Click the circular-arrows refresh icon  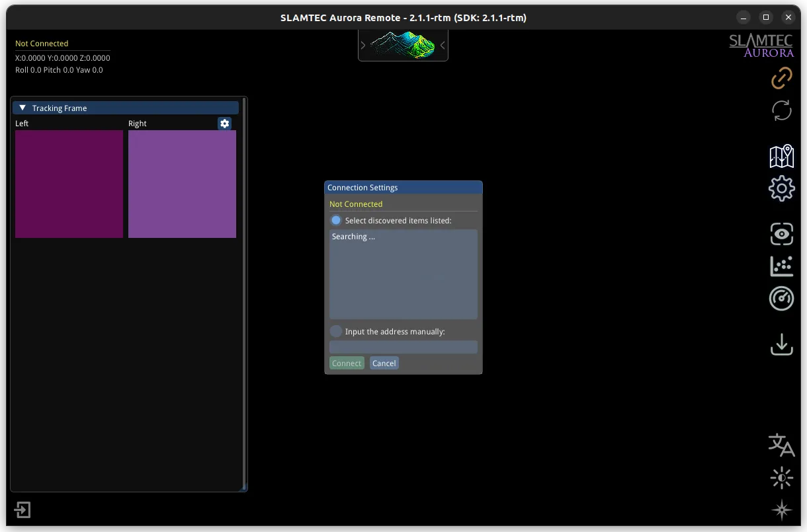(x=782, y=110)
